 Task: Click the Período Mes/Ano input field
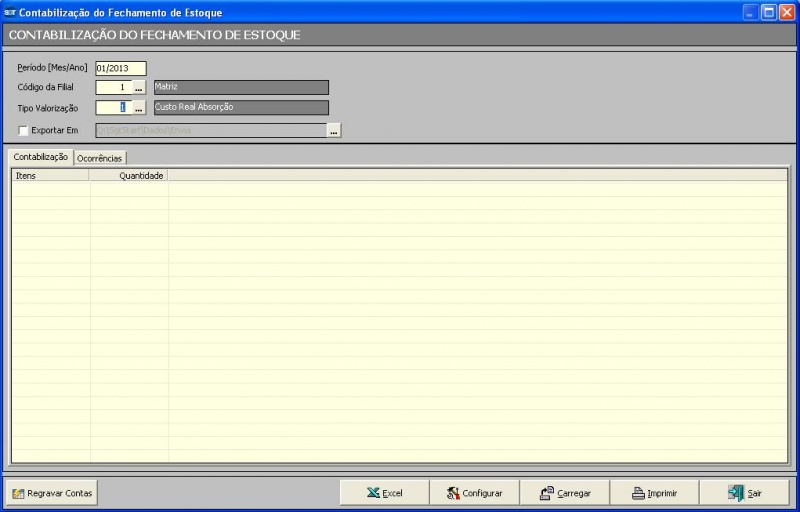[120, 68]
